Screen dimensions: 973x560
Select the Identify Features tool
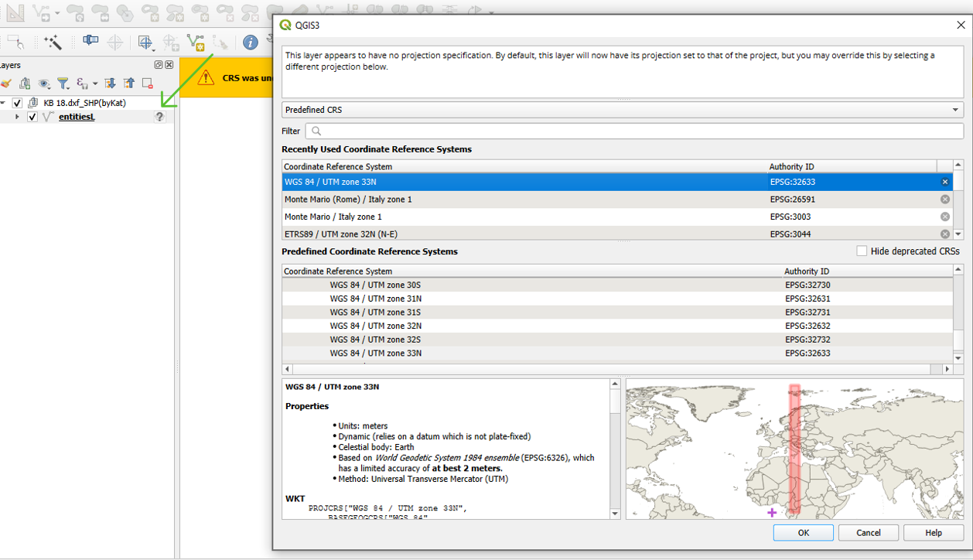point(250,43)
